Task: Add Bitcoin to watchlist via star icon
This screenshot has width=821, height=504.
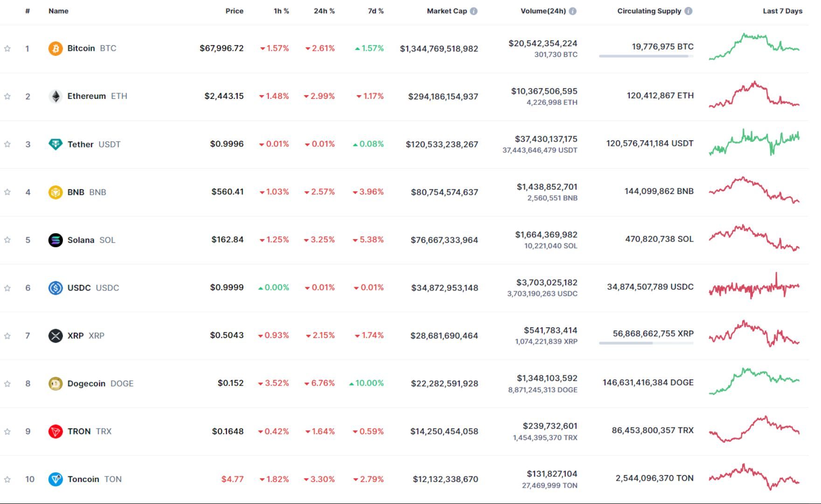Action: point(7,48)
